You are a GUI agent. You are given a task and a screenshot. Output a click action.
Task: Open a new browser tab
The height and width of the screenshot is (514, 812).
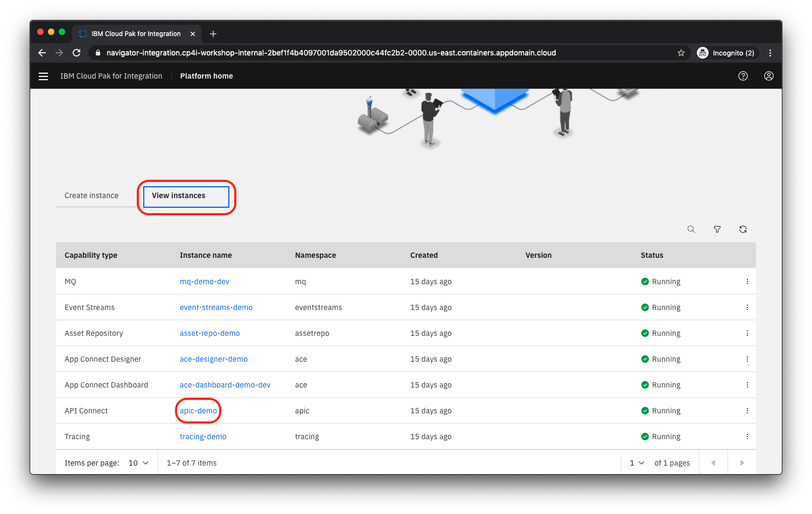pyautogui.click(x=213, y=34)
